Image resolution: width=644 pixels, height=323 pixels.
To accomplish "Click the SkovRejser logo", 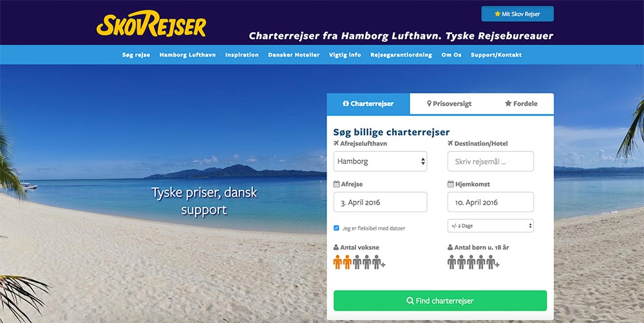I will 151,24.
